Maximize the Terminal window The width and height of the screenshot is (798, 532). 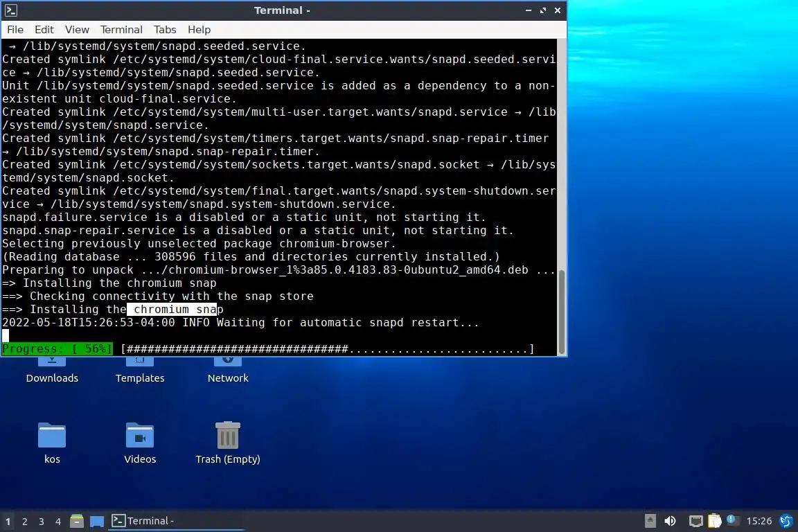[543, 10]
